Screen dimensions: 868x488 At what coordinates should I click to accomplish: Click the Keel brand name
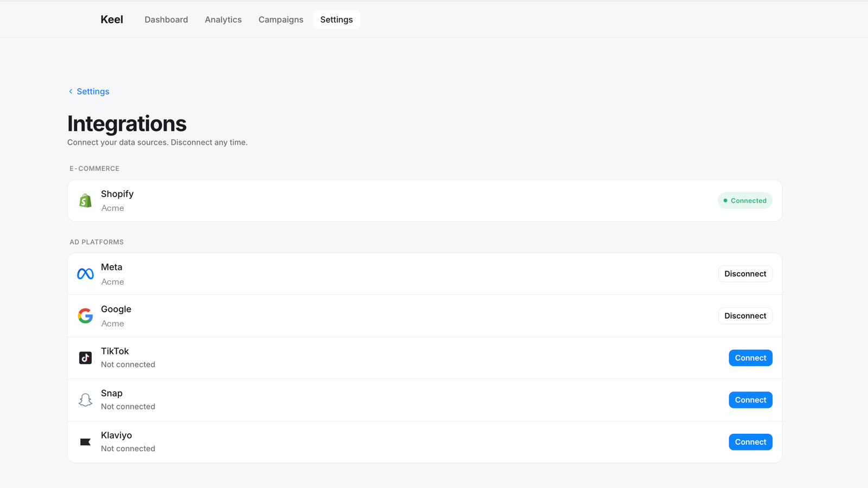point(112,20)
